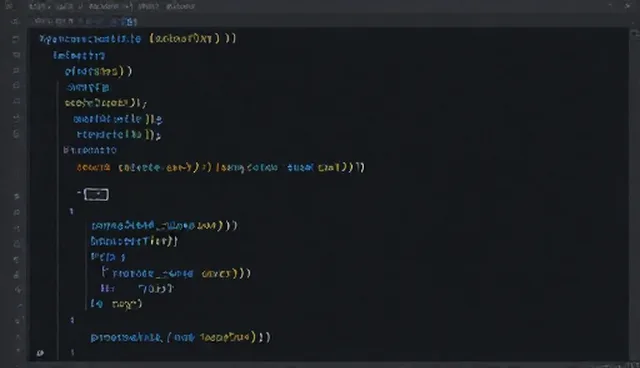Open the last menu item in top bar

(180, 7)
